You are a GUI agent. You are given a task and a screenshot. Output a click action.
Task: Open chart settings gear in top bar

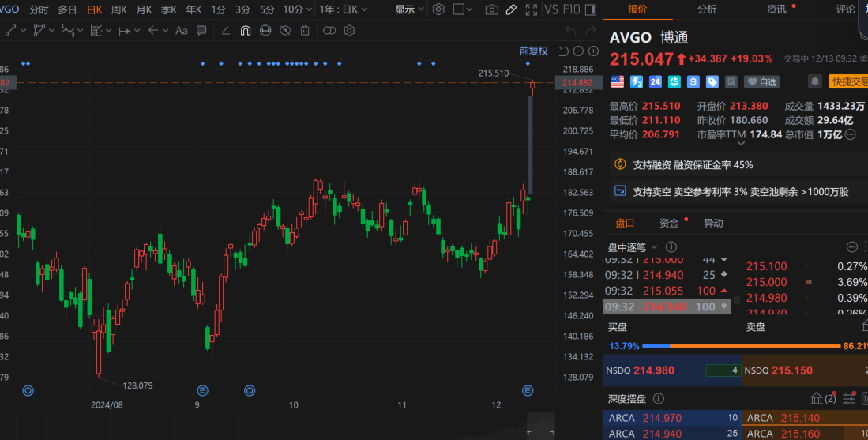[438, 9]
